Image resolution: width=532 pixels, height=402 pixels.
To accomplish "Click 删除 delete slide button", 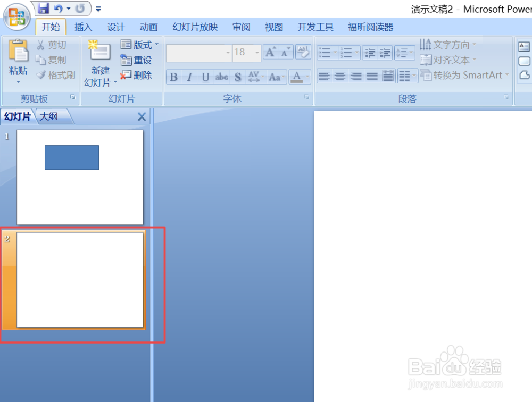I will click(x=136, y=75).
